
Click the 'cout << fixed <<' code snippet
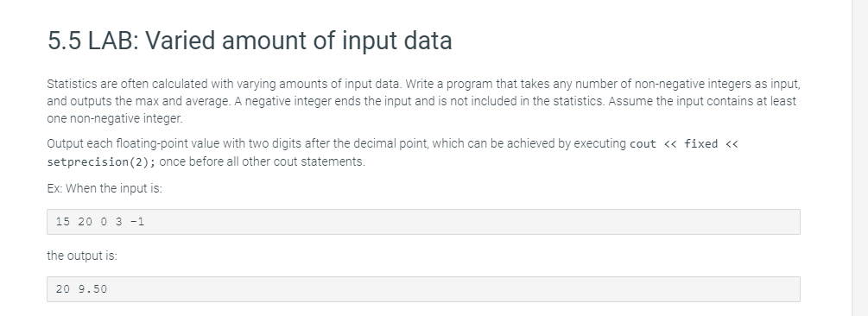[684, 144]
